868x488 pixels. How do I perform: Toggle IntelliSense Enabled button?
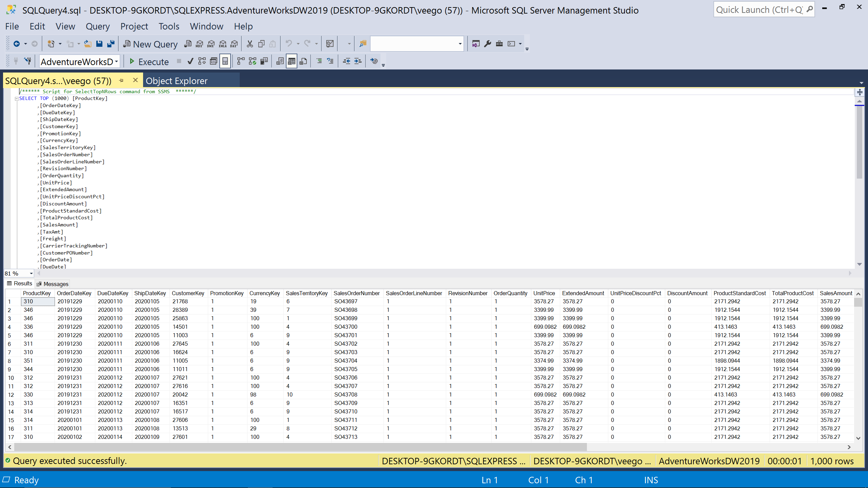(225, 61)
